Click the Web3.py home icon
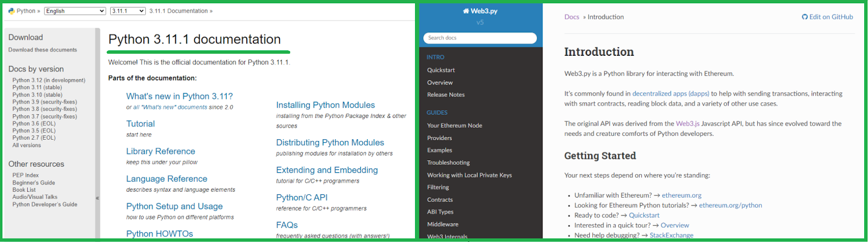Screen dimensions: 868x242 point(465,11)
